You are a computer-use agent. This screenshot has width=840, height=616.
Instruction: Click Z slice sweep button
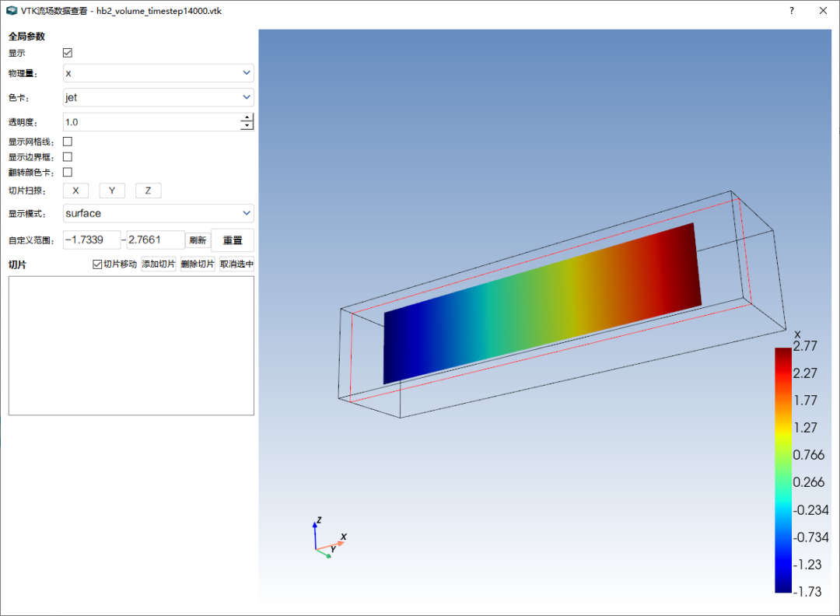point(148,191)
